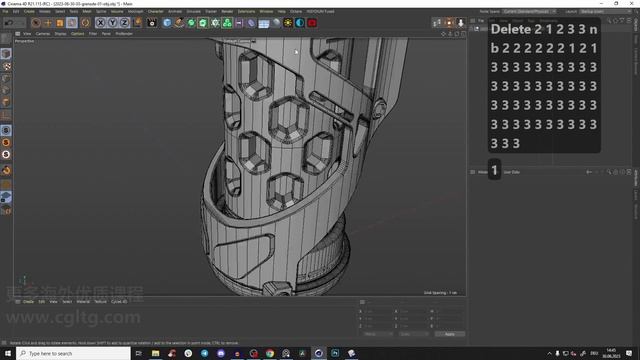640x360 pixels.
Task: Click the viewport move-camera icon
Action: (443, 34)
